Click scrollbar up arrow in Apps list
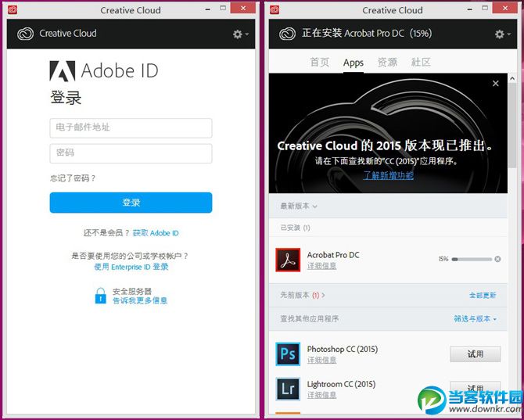524x420 pixels. tap(512, 78)
